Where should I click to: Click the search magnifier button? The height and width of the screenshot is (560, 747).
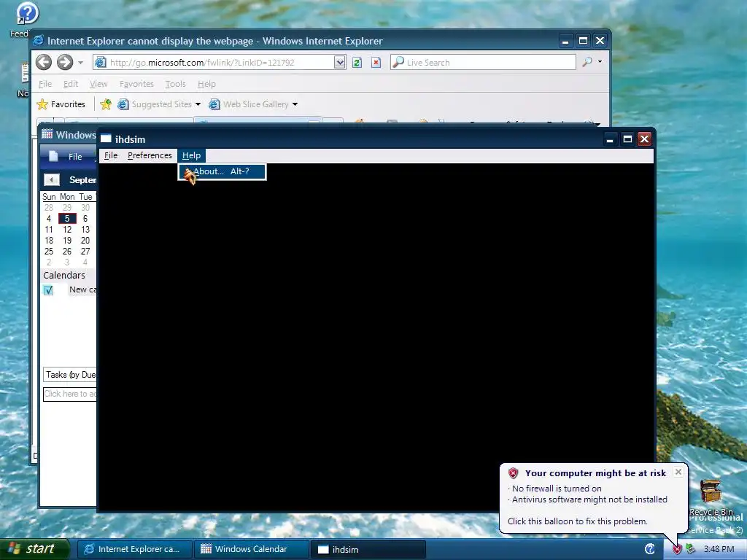(x=587, y=62)
